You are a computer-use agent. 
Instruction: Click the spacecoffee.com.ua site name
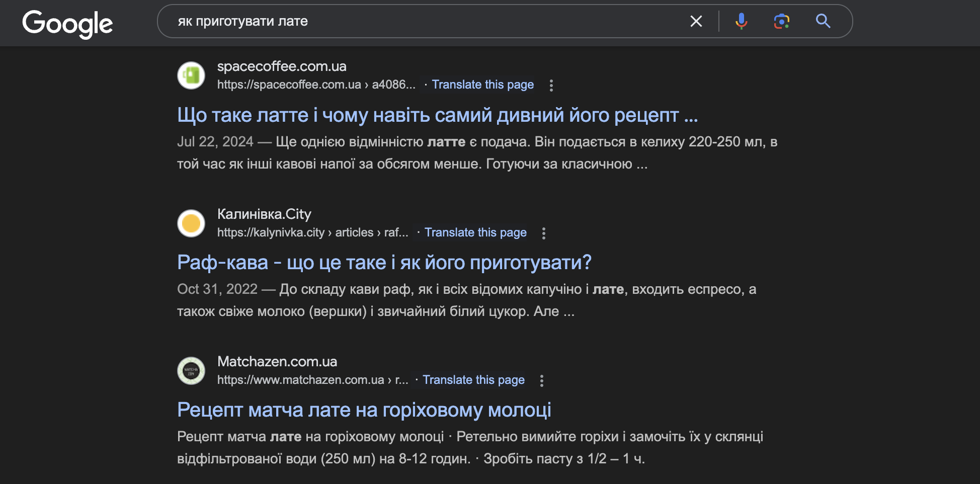(x=282, y=66)
